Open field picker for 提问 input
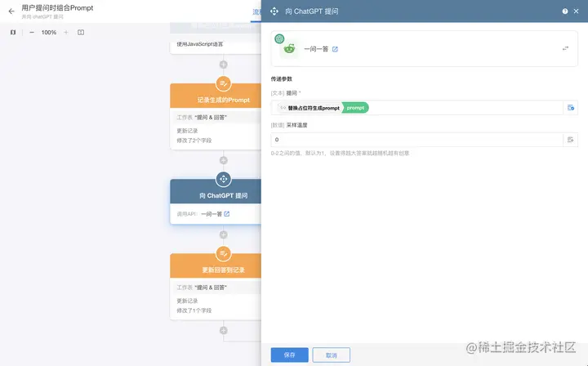Screen dimensions: 588x366 [570, 108]
